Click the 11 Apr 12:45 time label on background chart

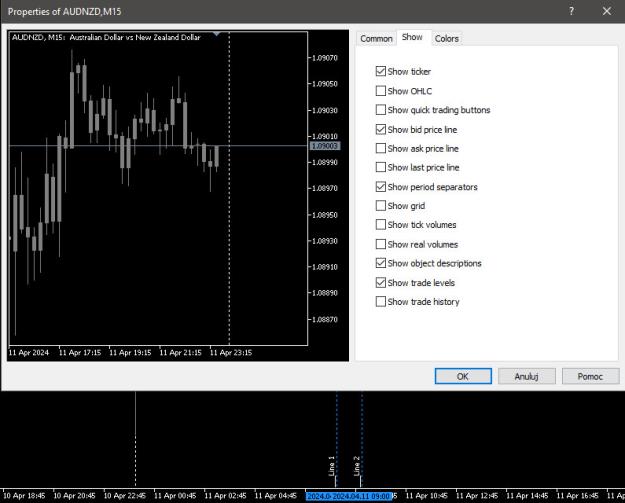[x=477, y=496]
